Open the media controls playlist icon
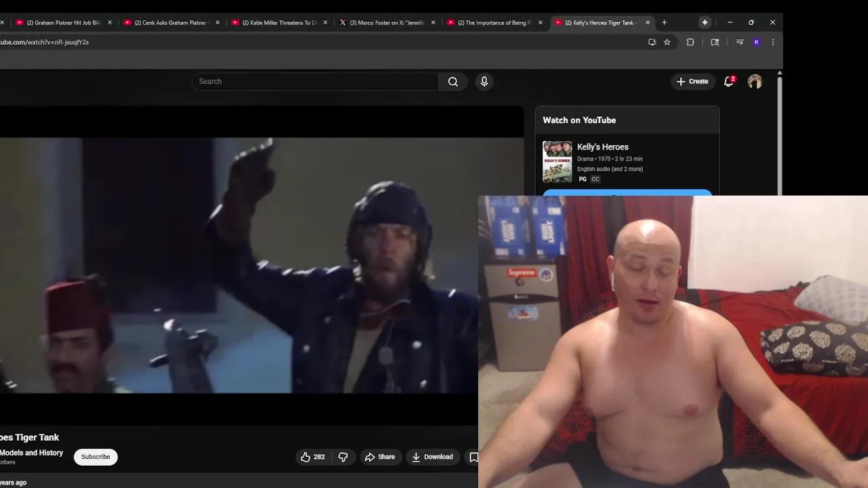The image size is (868, 488). coord(740,42)
